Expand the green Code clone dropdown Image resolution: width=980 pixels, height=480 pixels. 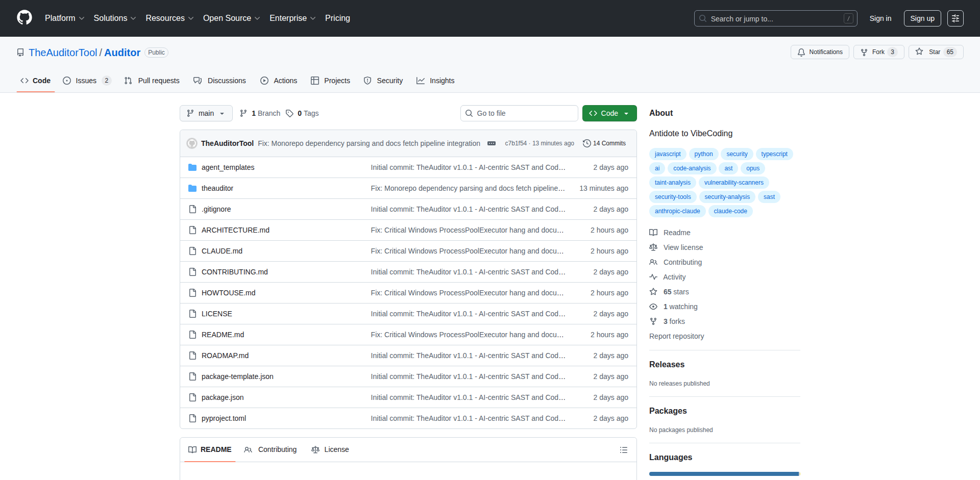(609, 113)
